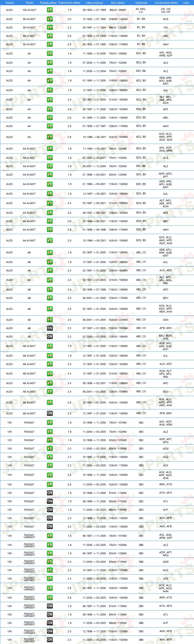Click the Nadwozie column header
The image size is (194, 644).
tap(141, 3)
